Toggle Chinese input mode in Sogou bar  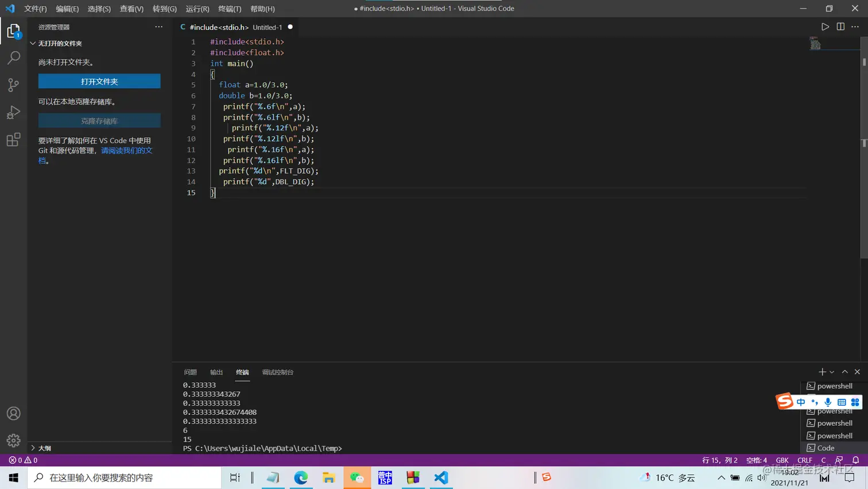click(x=801, y=402)
